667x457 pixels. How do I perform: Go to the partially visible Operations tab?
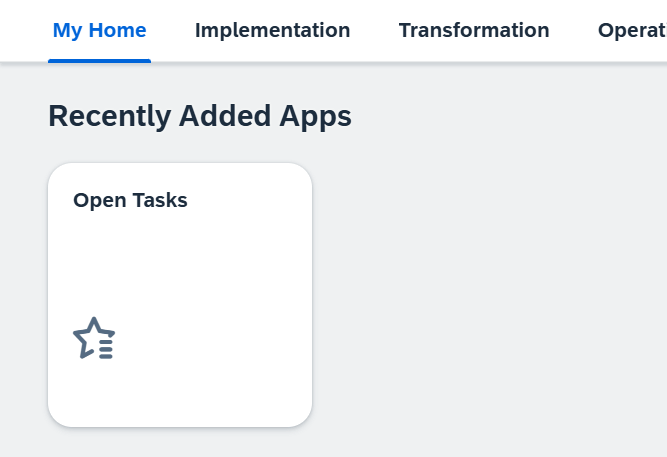(632, 30)
